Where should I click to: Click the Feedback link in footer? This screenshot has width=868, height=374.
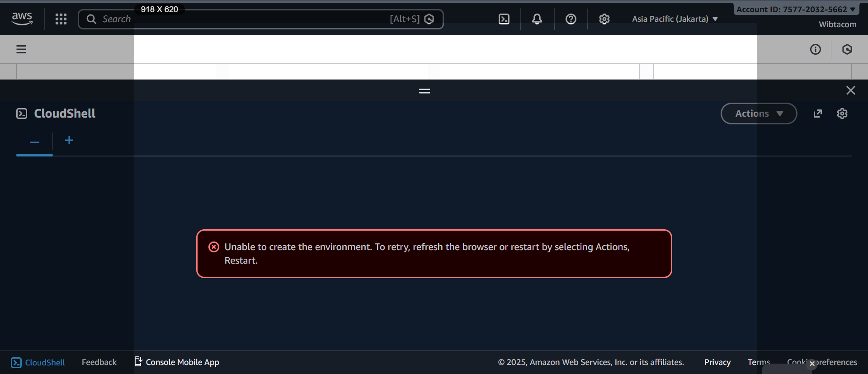click(99, 362)
